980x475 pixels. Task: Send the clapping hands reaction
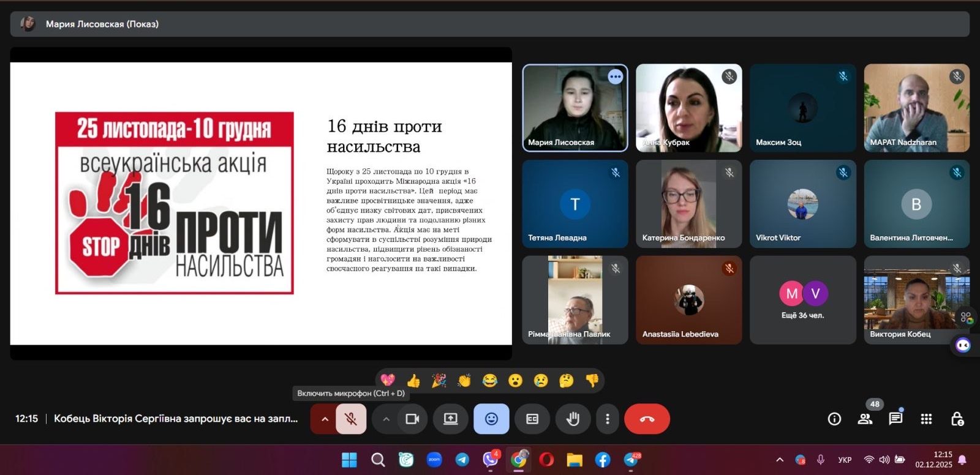pyautogui.click(x=464, y=381)
